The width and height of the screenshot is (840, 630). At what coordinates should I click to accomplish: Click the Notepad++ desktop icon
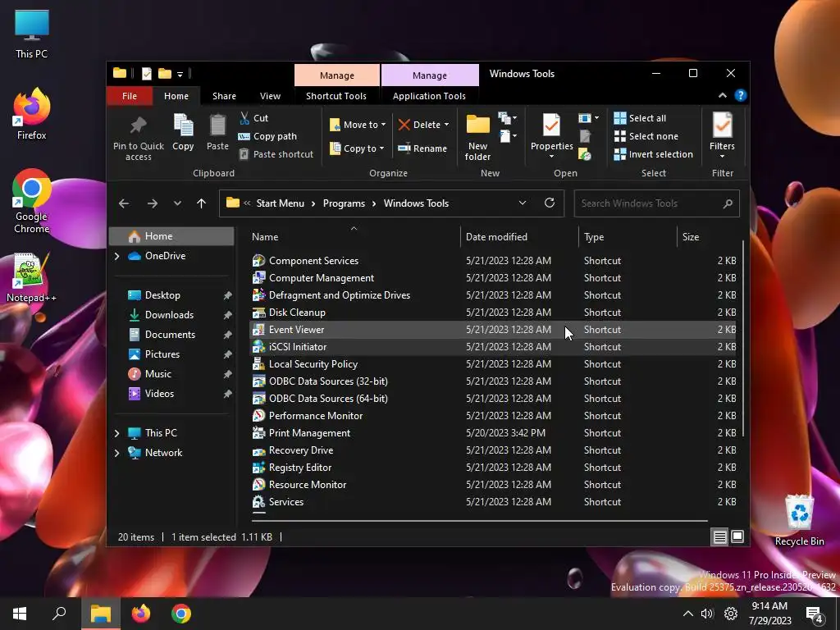click(x=31, y=277)
